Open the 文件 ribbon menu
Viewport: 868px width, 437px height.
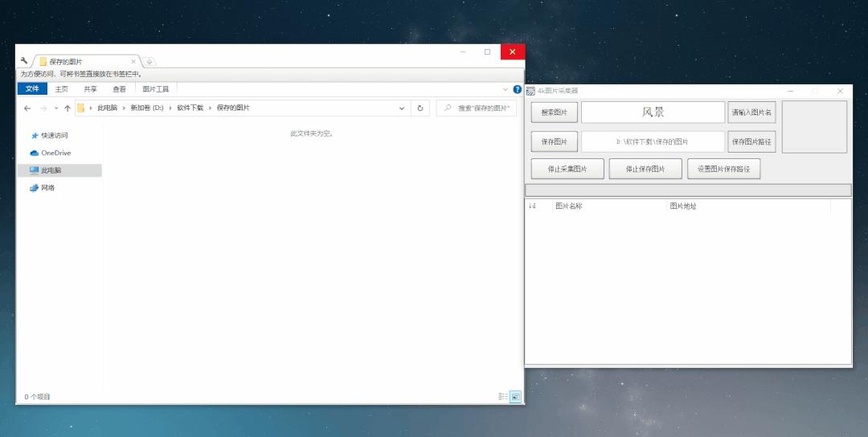(x=33, y=89)
